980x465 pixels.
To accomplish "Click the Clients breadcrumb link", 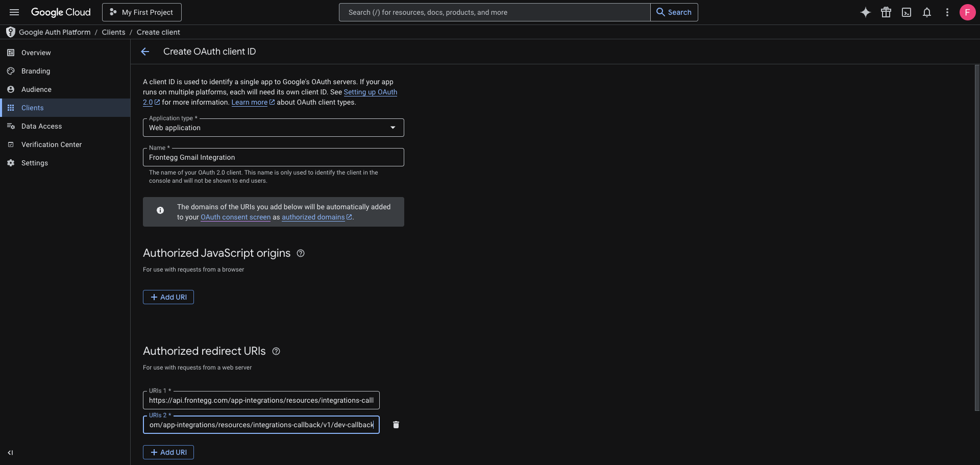I will point(113,32).
